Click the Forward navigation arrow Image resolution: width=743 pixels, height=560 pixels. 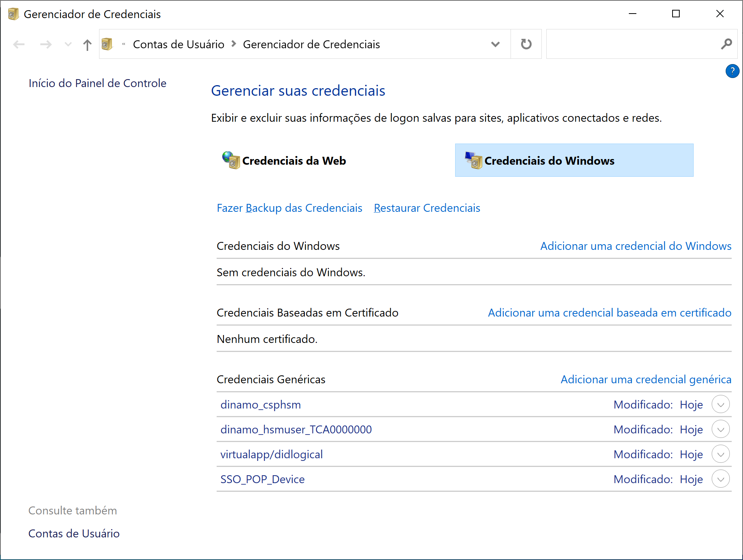(x=46, y=44)
